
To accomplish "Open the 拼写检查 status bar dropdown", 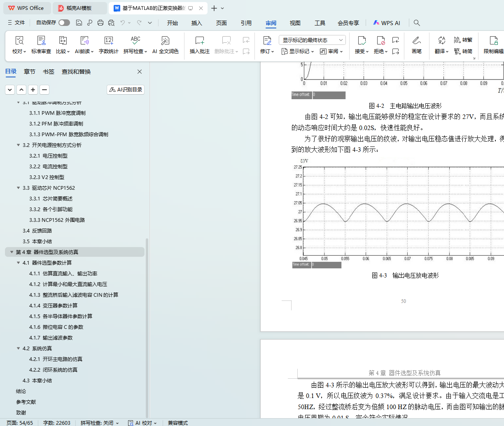I will 100,423.
